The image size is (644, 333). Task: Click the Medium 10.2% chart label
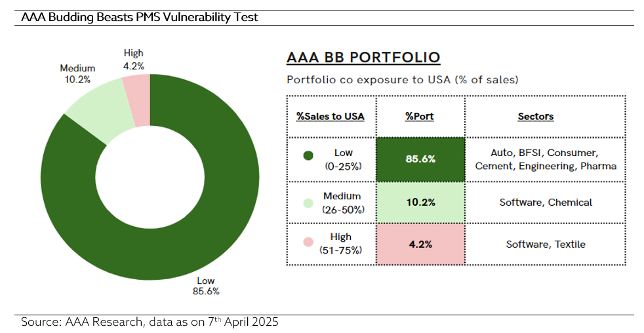[77, 73]
